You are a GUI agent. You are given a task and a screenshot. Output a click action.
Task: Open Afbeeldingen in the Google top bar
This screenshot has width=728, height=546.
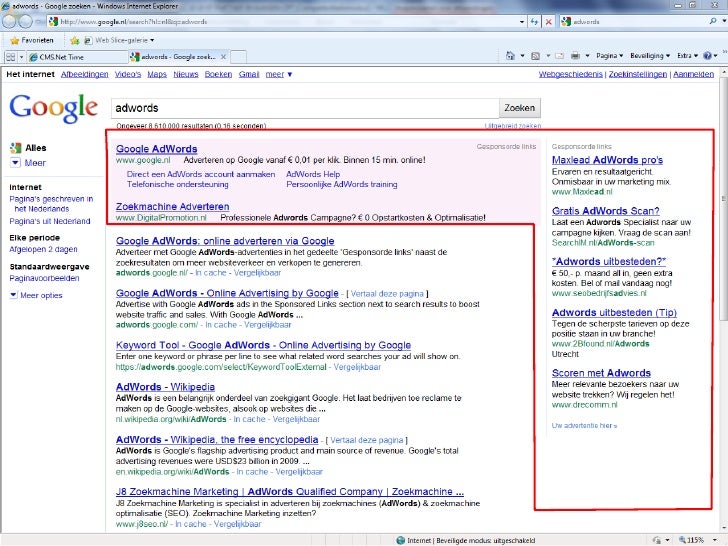click(84, 74)
